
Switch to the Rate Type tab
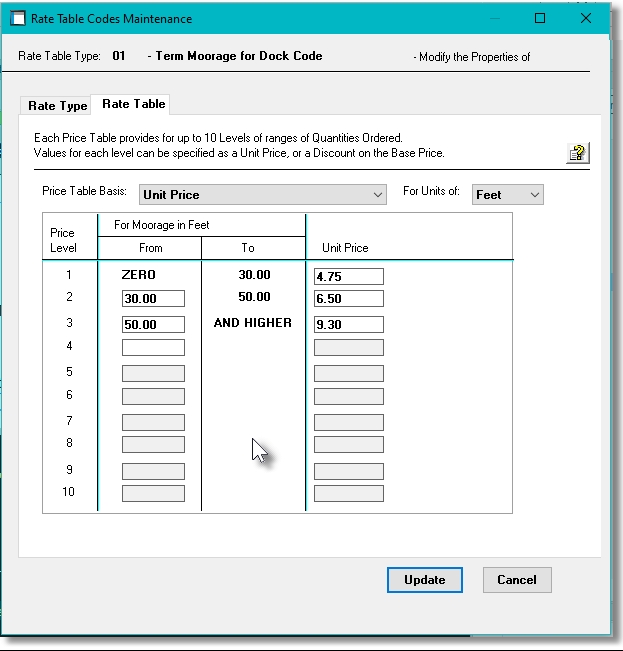tap(57, 105)
